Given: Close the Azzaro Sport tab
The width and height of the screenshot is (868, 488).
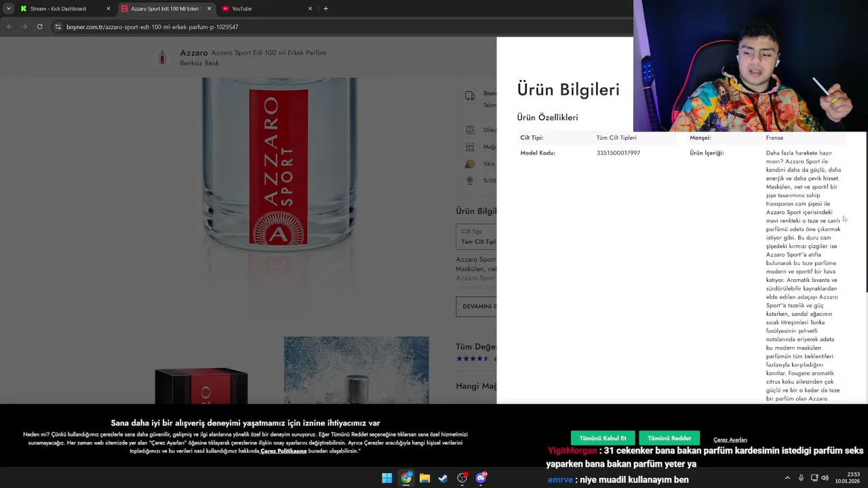Looking at the screenshot, I should coord(209,9).
